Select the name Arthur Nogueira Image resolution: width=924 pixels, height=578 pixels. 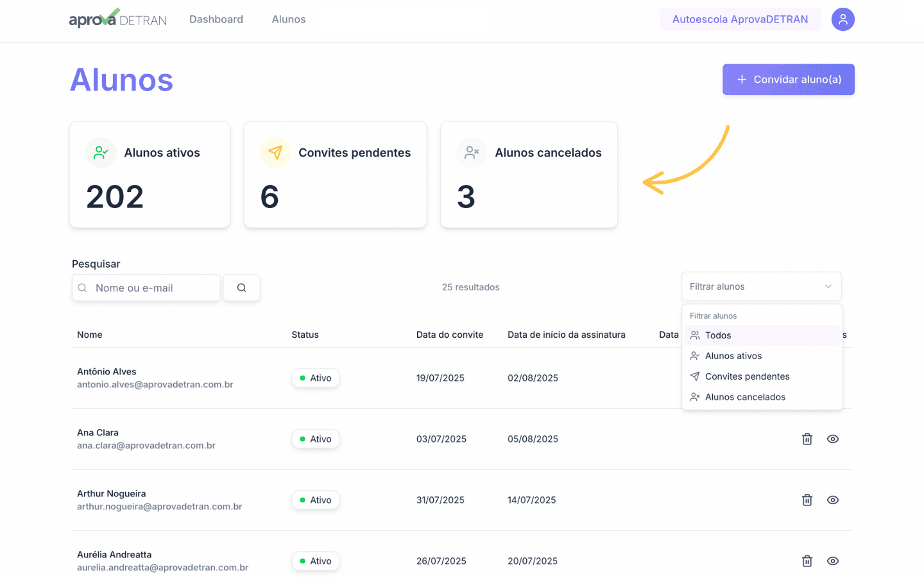[112, 493]
